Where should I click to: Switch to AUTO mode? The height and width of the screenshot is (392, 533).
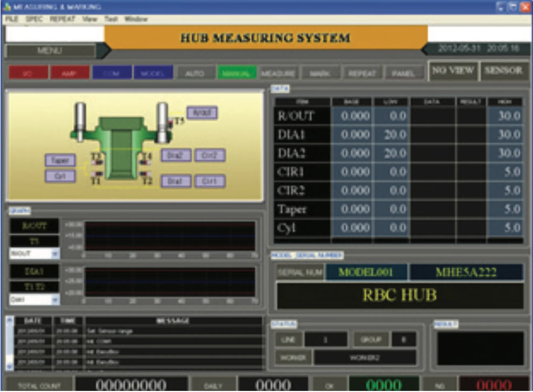[195, 73]
